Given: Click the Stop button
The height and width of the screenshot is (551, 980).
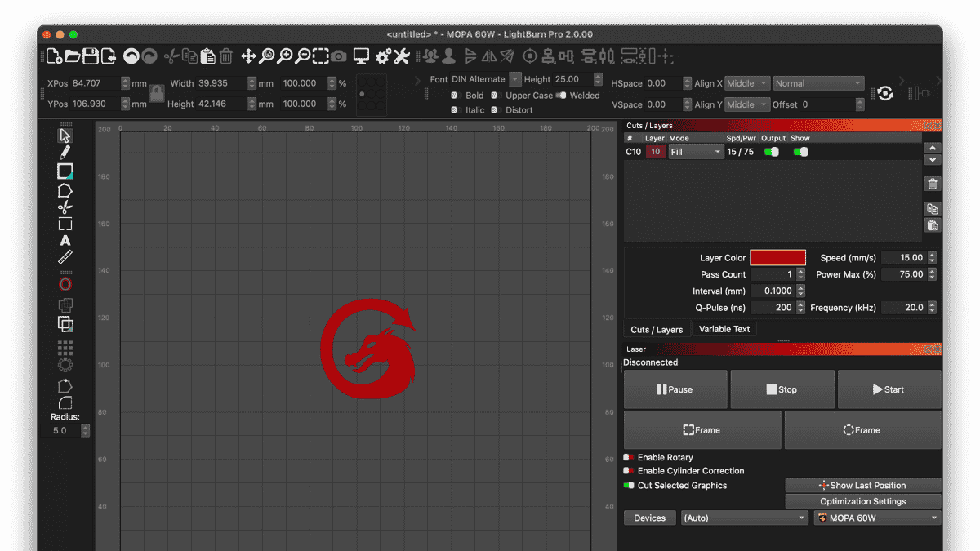Looking at the screenshot, I should [782, 389].
